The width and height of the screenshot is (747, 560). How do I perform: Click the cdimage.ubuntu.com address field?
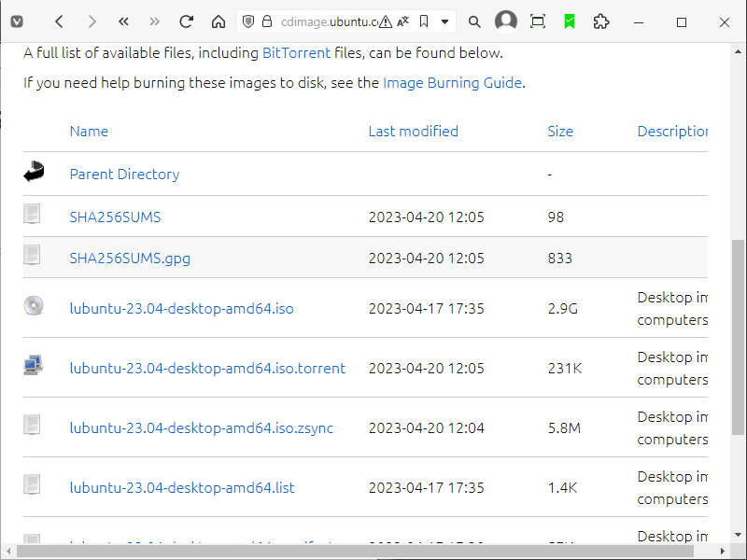click(x=329, y=21)
